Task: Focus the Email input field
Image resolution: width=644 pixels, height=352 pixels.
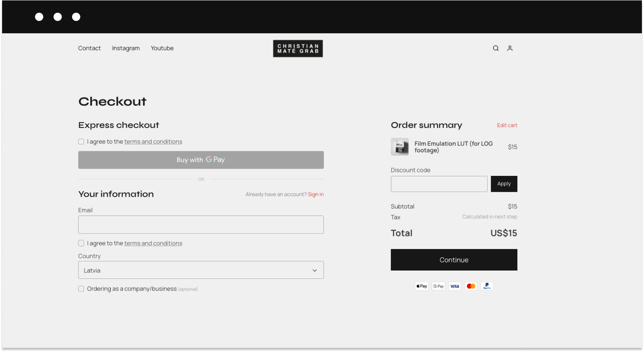Action: [x=201, y=225]
